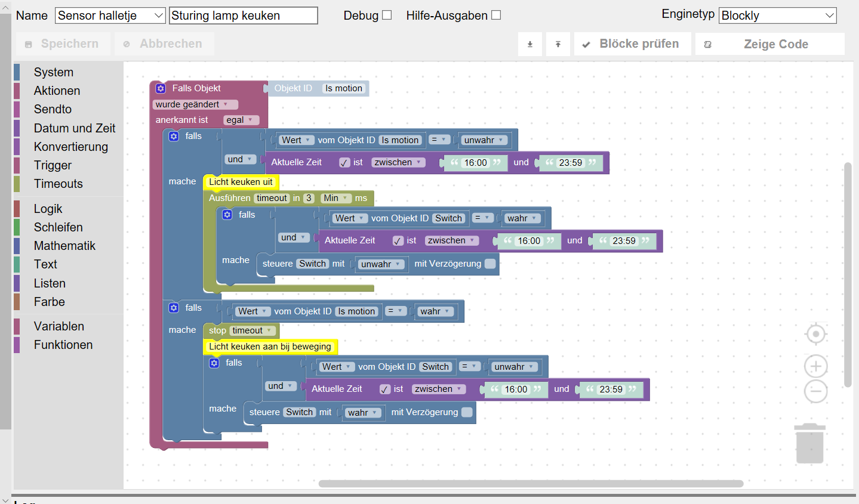Toggle Aktuelle Zeit checkbox in first falls
This screenshot has height=504, width=859.
pos(344,162)
